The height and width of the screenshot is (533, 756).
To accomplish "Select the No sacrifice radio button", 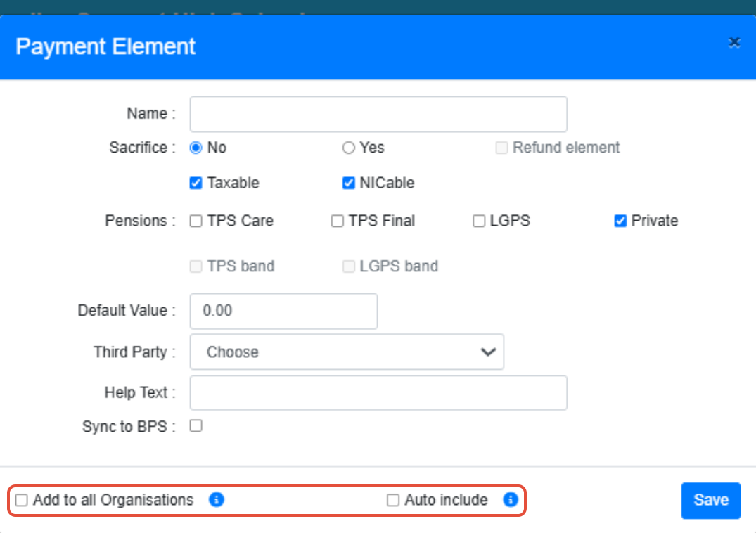I will pyautogui.click(x=196, y=148).
